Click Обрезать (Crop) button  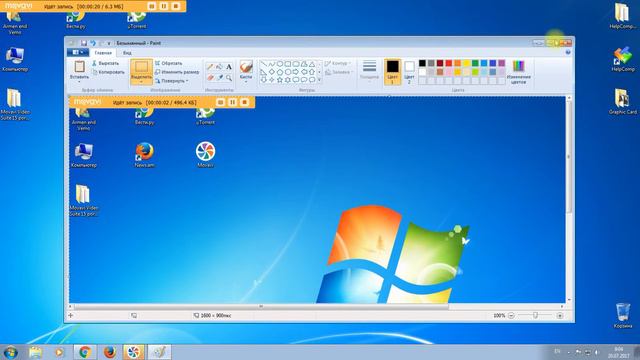click(x=169, y=63)
